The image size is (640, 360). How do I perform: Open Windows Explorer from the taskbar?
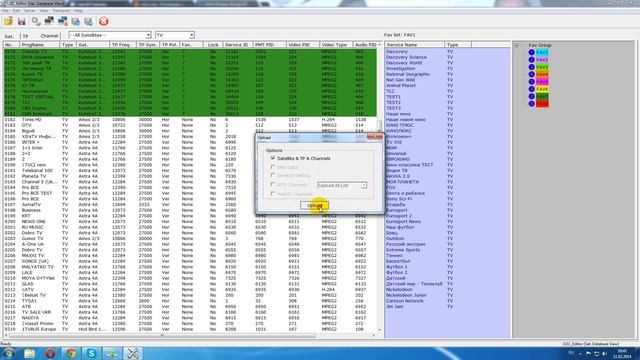(29, 353)
